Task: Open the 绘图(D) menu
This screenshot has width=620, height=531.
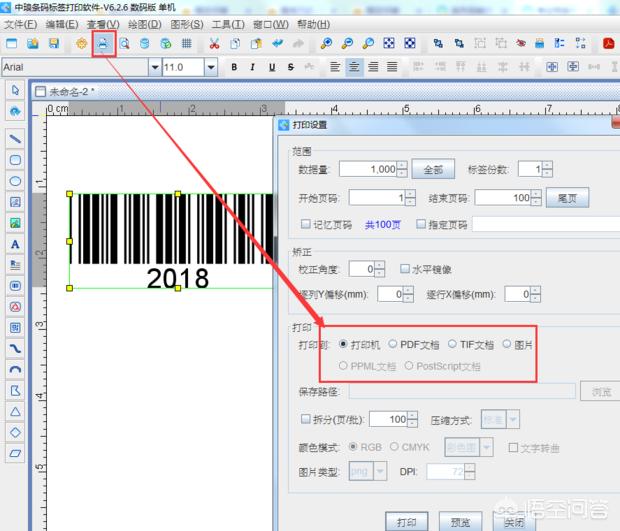Action: 145,25
